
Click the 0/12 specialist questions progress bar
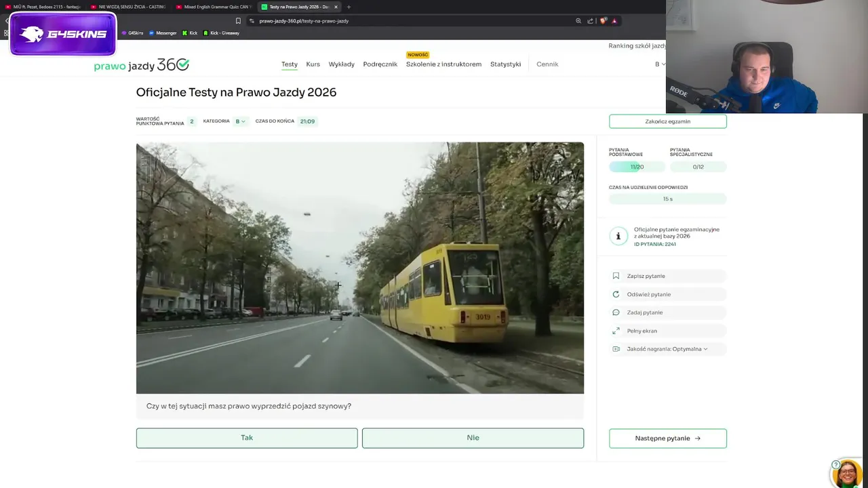[x=698, y=167]
